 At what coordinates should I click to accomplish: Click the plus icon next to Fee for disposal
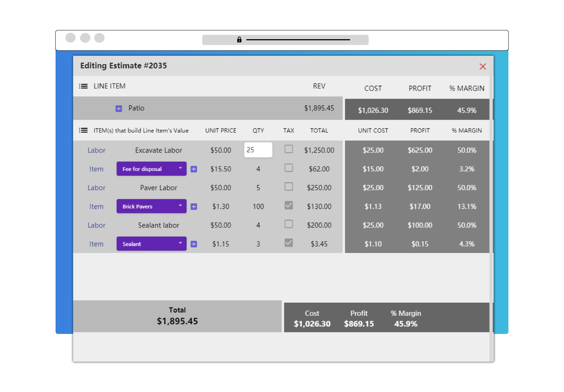pyautogui.click(x=194, y=169)
